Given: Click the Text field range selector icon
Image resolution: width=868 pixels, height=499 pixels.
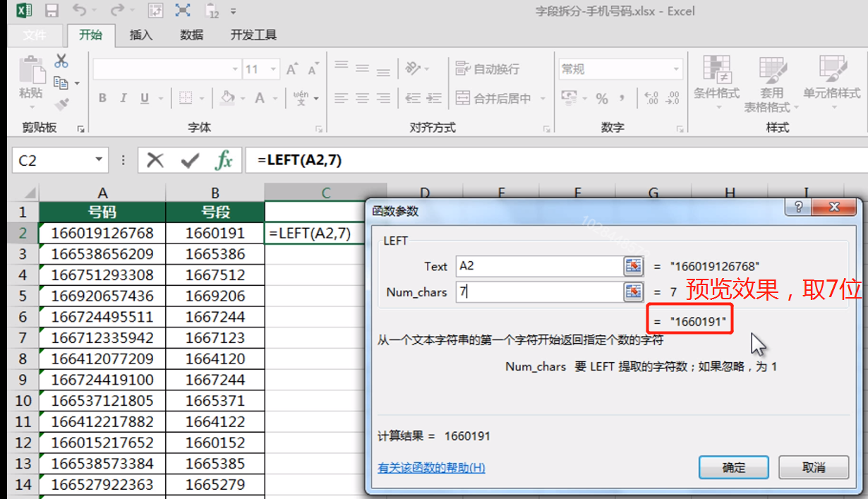Looking at the screenshot, I should (634, 265).
